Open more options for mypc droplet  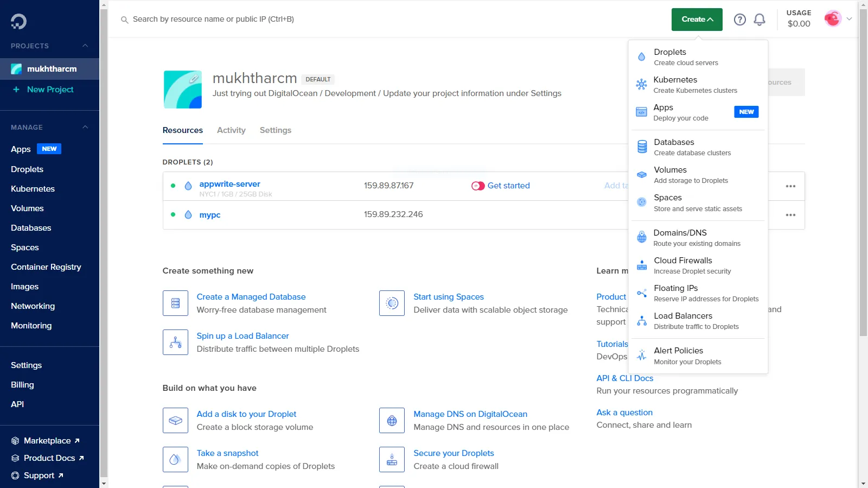[x=790, y=215]
